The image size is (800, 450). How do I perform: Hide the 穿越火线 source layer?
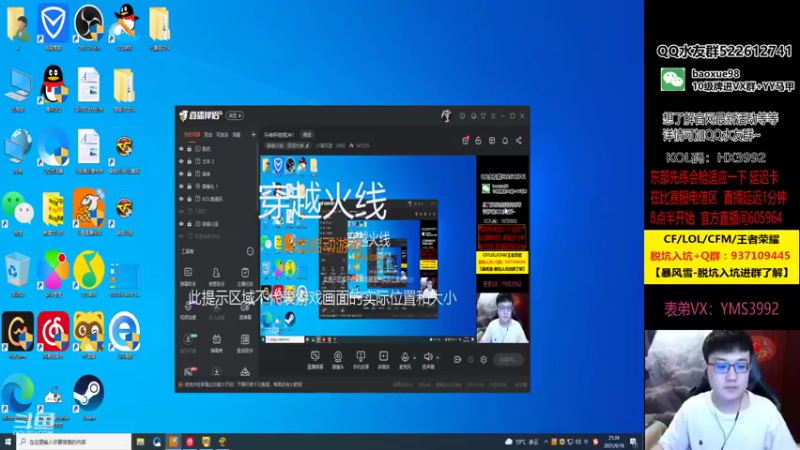[181, 224]
